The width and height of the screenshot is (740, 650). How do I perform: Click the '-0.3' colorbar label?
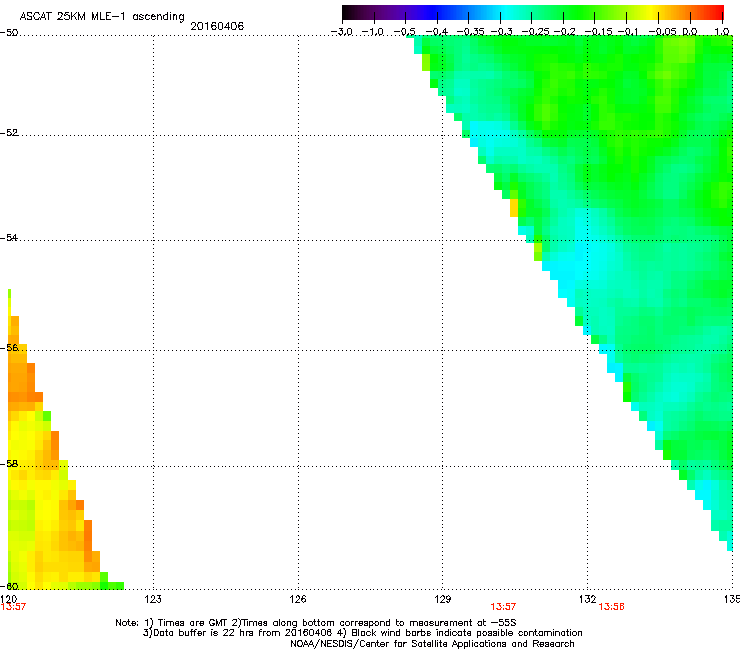click(x=502, y=32)
